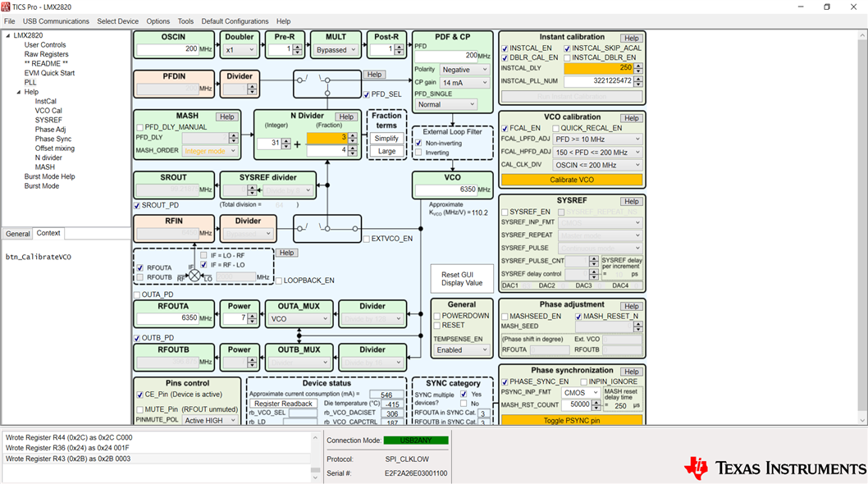Screen dimensions: 868x484
Task: Open the Default Configurations menu
Action: (x=235, y=21)
